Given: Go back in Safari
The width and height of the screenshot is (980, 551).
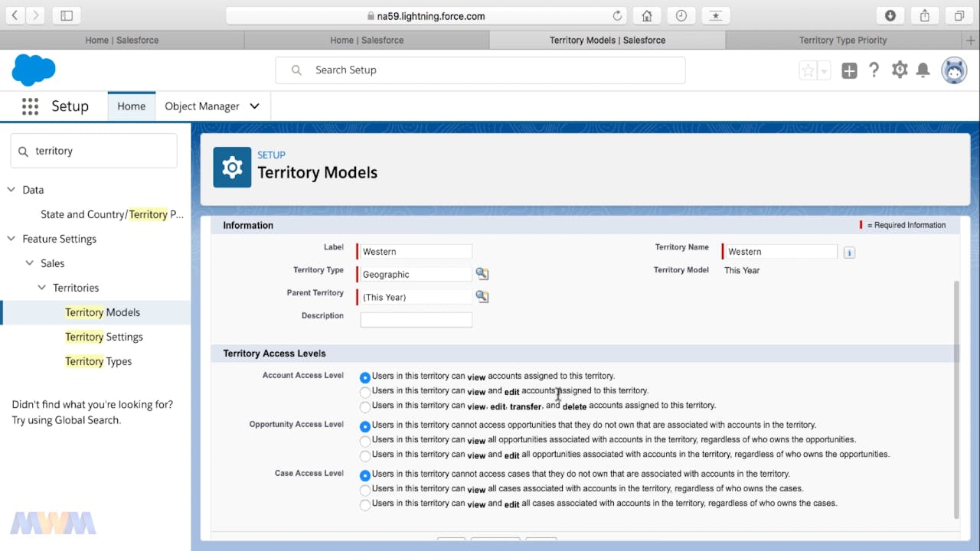Looking at the screenshot, I should click(x=15, y=15).
